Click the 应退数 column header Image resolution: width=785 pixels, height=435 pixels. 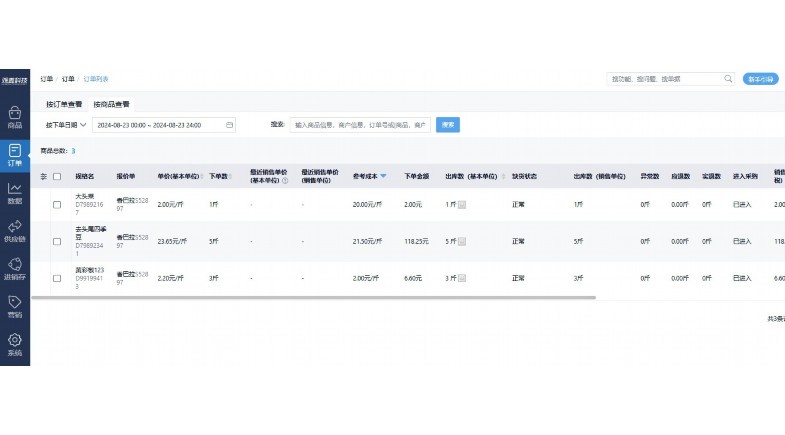point(680,176)
